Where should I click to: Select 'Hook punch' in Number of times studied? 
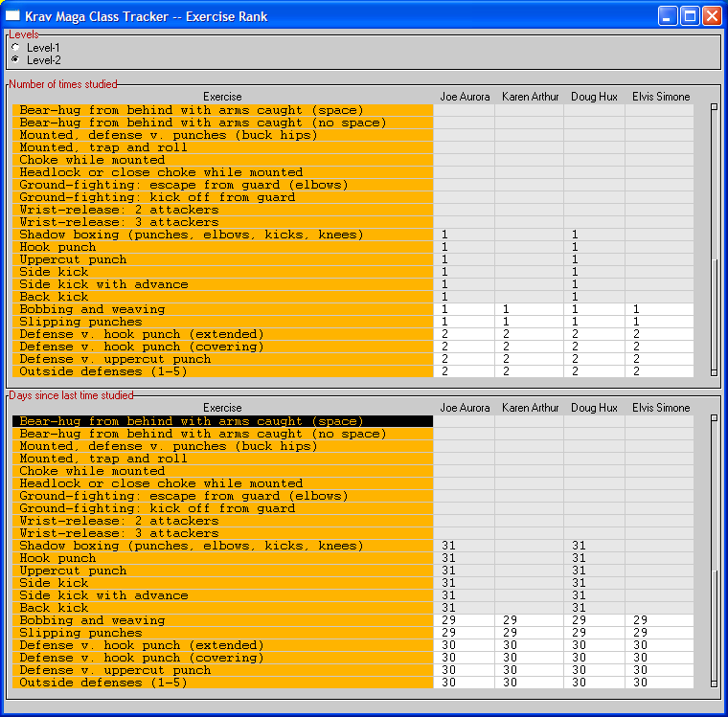[x=222, y=247]
